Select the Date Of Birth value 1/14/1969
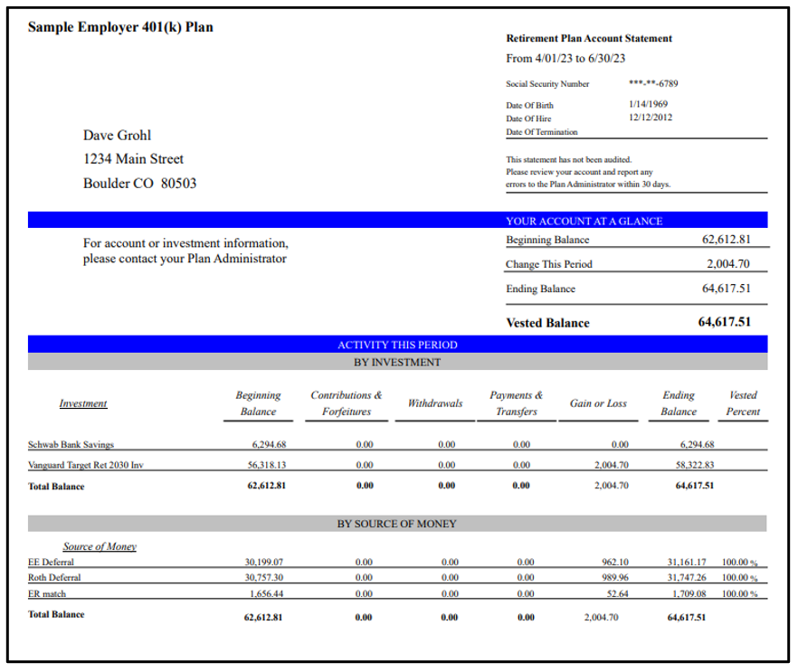The width and height of the screenshot is (798, 672). [648, 104]
